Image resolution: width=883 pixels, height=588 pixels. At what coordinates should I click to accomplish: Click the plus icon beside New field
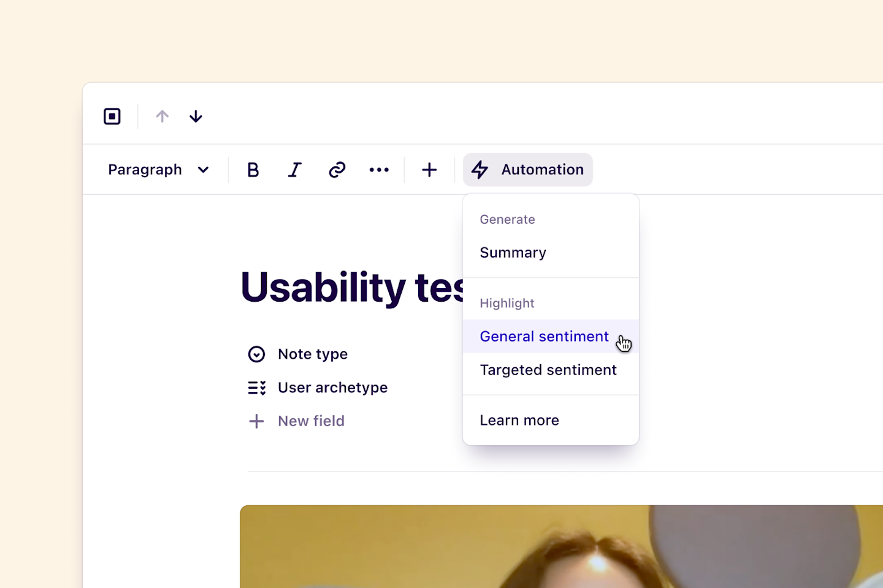click(256, 421)
